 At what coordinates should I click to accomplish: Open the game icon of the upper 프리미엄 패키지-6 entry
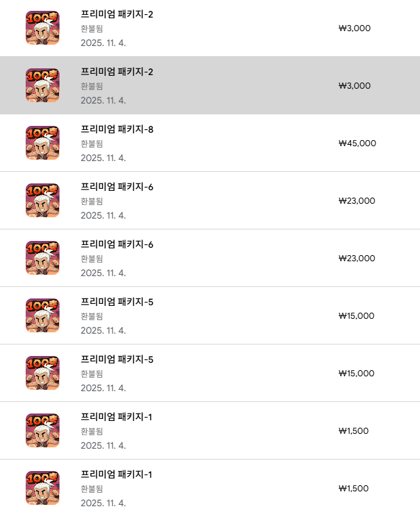43,200
